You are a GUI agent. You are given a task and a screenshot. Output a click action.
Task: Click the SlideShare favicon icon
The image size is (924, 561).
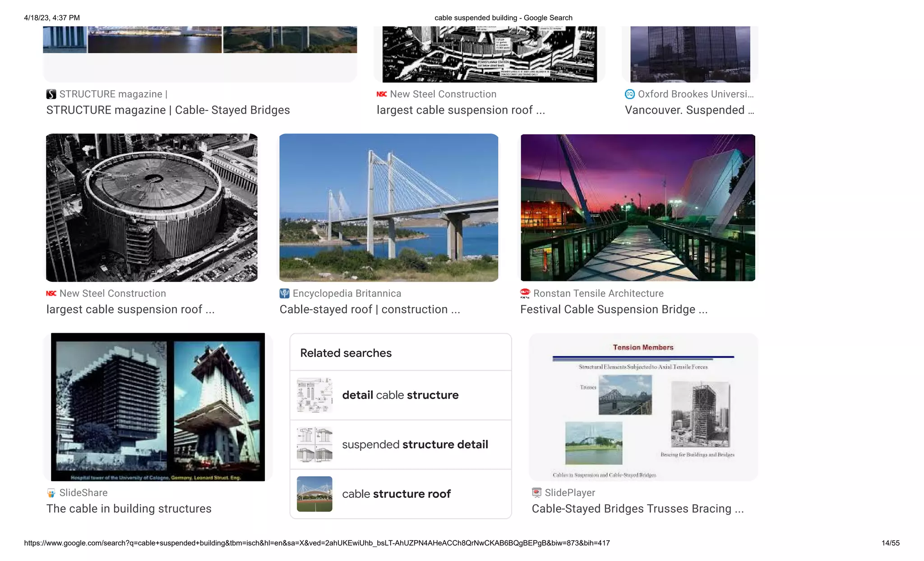pos(51,493)
